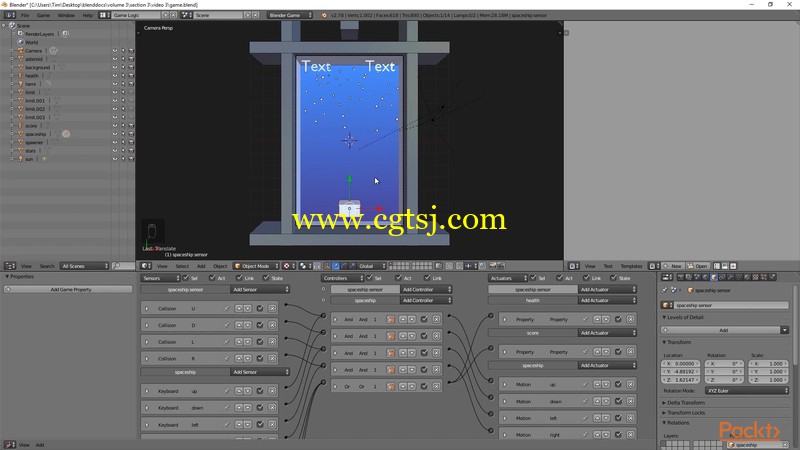Remove the Collision U sensor with its X icon

coord(272,308)
